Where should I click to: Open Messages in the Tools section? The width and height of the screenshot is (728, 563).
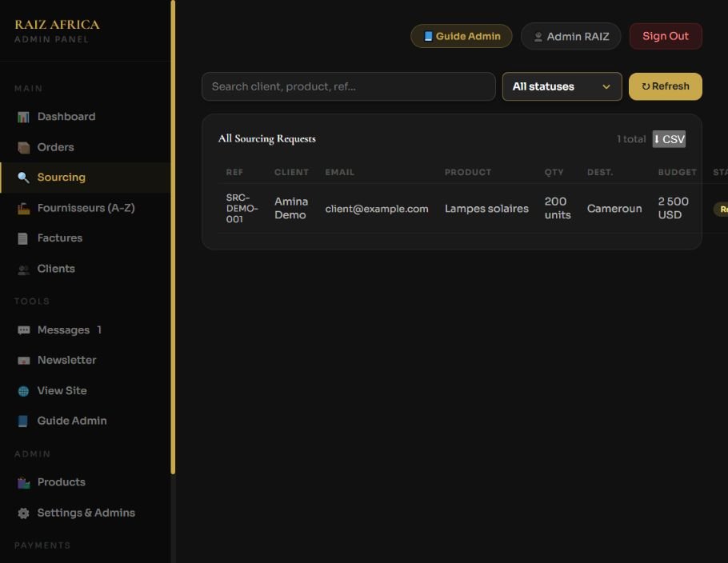tap(86, 330)
